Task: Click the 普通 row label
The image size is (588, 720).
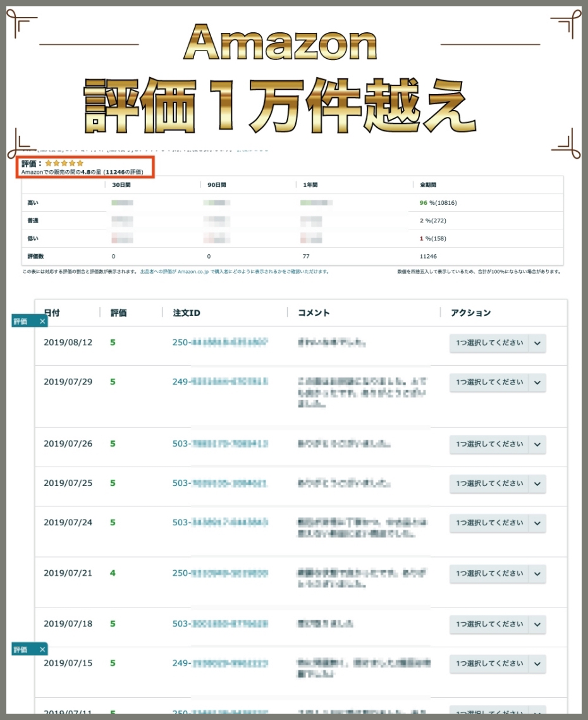Action: click(x=33, y=221)
